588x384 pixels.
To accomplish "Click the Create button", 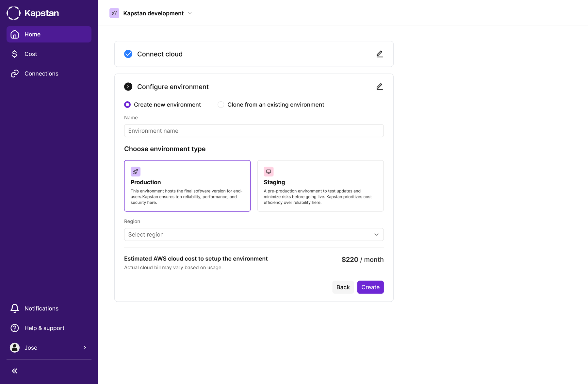I will (x=370, y=287).
